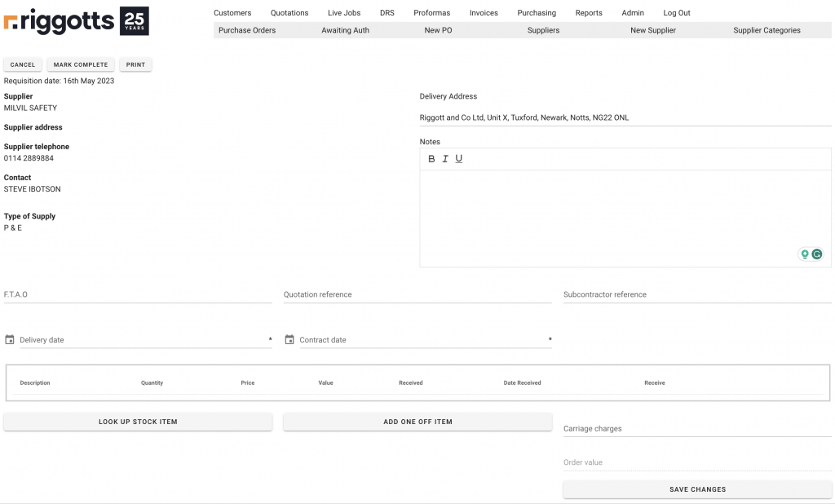Click the green Grammarly icon in Notes

(x=816, y=254)
